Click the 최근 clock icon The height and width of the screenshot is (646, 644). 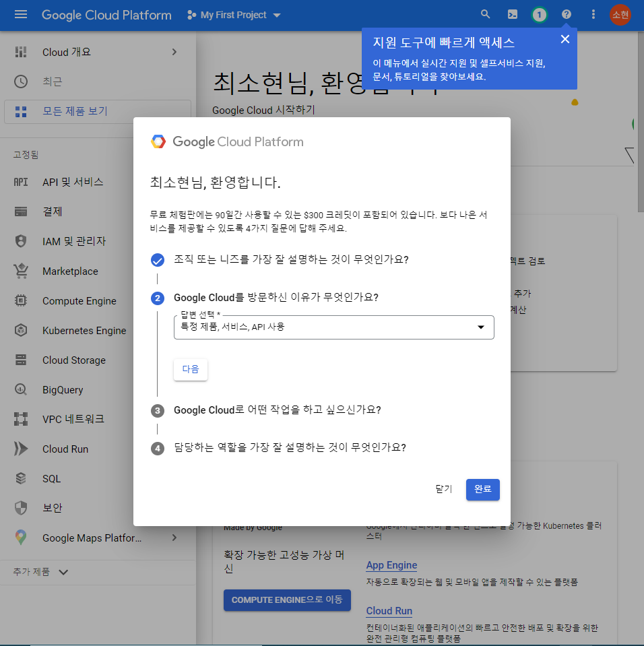click(21, 82)
